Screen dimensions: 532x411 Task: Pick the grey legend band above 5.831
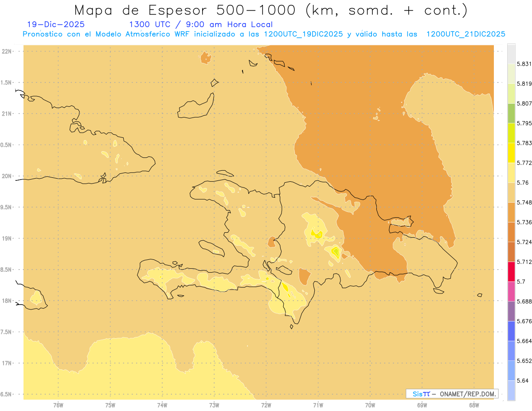tap(511, 54)
